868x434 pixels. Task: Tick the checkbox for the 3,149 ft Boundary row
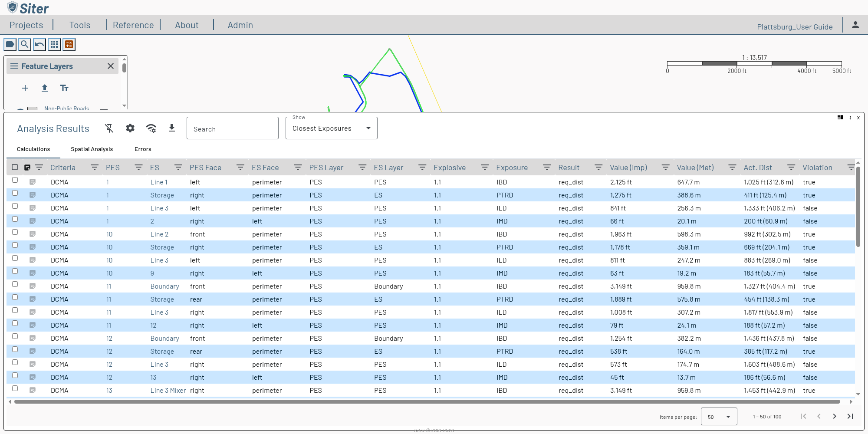(15, 284)
